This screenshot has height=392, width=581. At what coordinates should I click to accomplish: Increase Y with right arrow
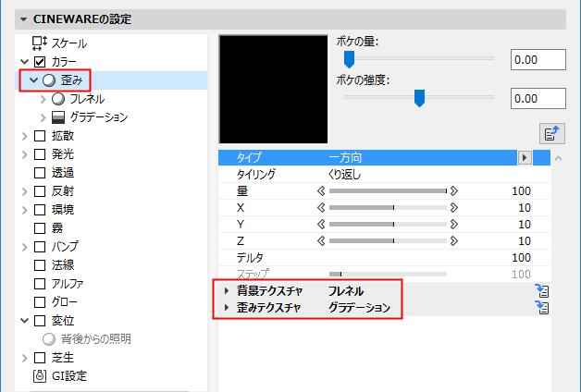coord(454,225)
